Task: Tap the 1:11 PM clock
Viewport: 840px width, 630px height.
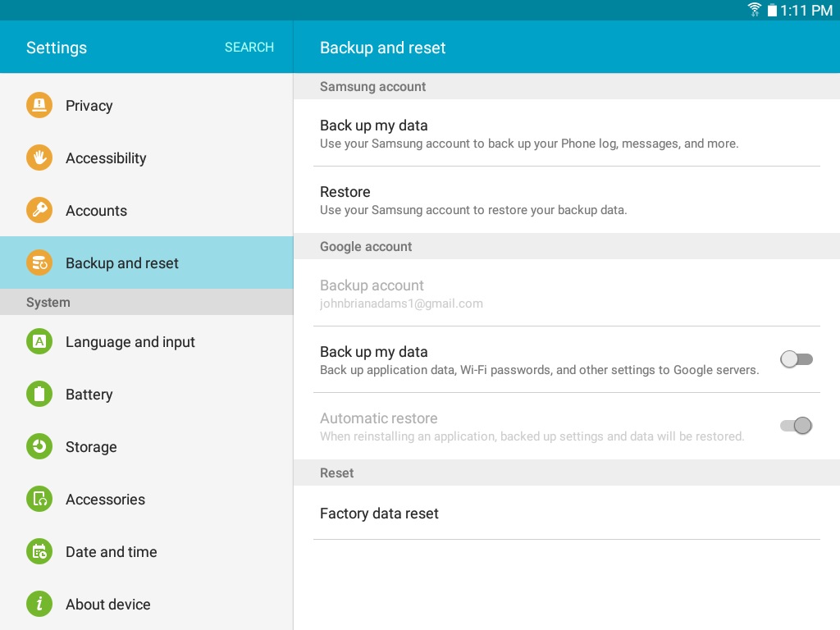Action: pos(806,10)
